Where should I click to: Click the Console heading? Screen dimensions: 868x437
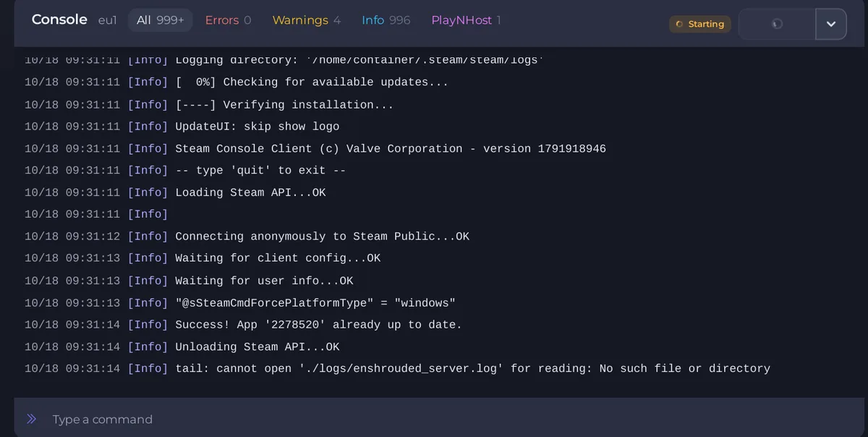59,20
